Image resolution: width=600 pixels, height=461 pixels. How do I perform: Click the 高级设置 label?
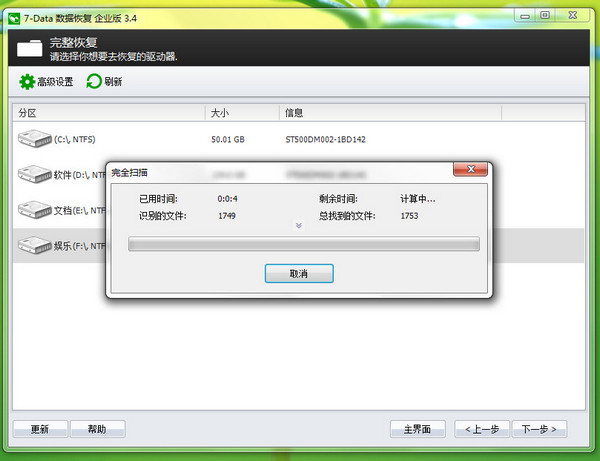coord(55,81)
